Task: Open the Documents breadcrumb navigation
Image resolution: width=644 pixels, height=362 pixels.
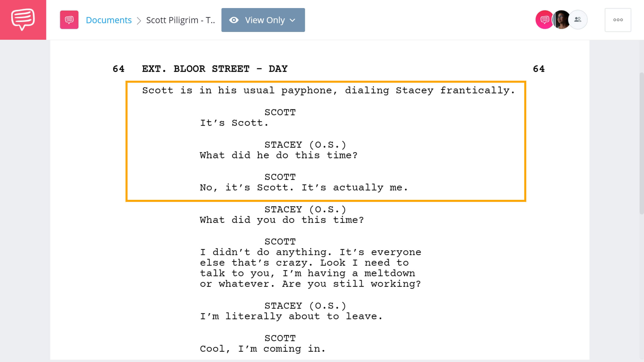Action: (x=108, y=19)
